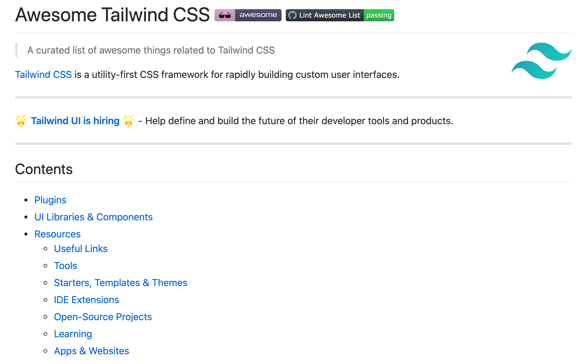588x364 pixels.
Task: Open the Open-Source Projects section
Action: [x=103, y=317]
